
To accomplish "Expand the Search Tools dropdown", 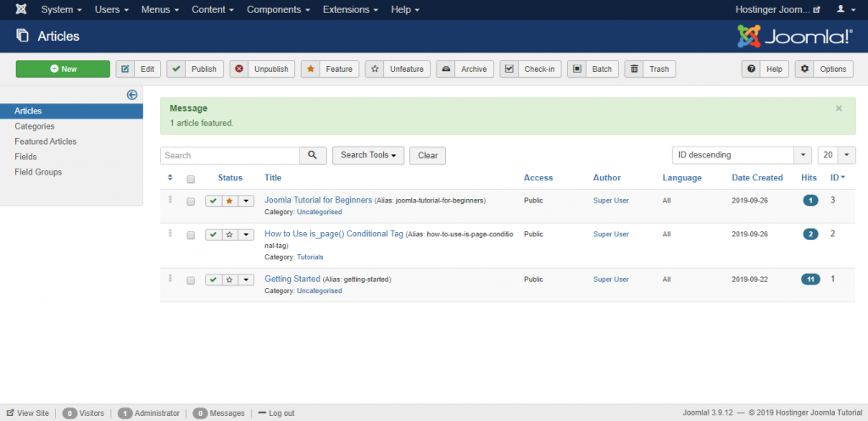I will [368, 155].
